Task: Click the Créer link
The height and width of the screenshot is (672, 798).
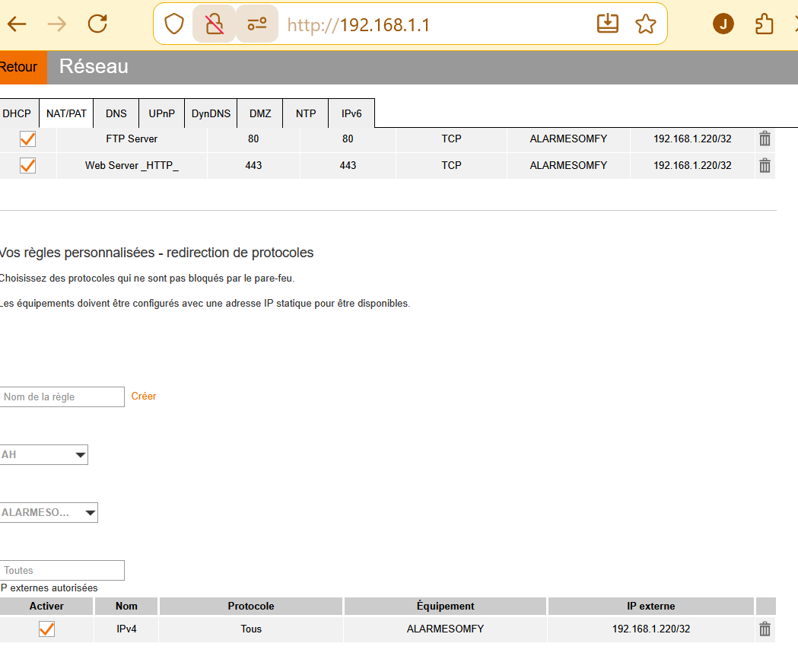Action: (x=144, y=397)
